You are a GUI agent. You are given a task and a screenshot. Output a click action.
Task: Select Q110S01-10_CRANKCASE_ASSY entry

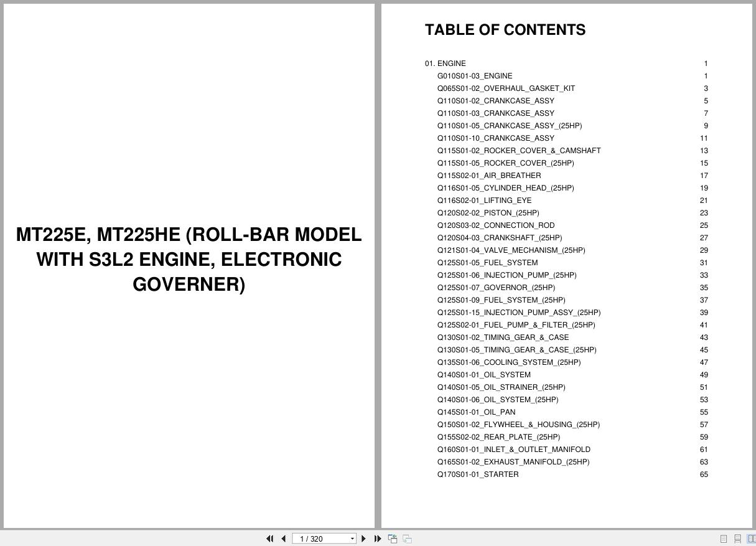click(x=495, y=138)
